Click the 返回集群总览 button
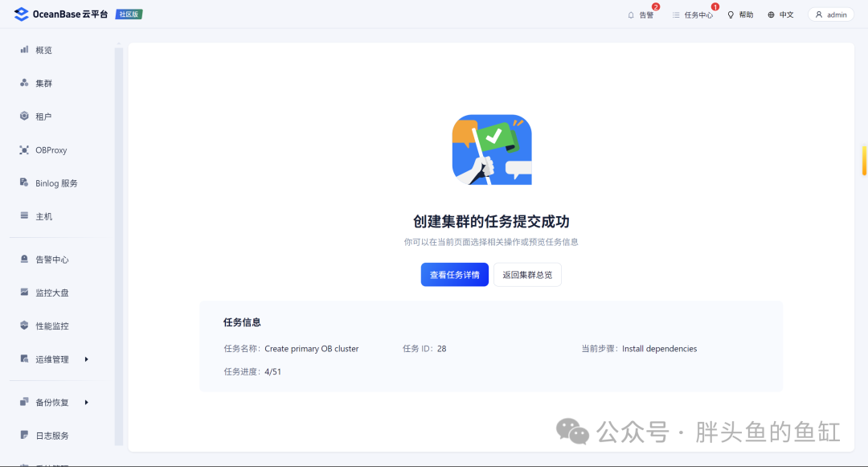868x467 pixels. point(527,274)
